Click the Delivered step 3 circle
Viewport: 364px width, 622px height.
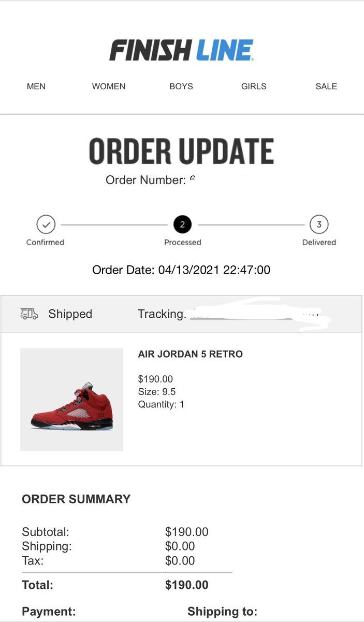(319, 224)
